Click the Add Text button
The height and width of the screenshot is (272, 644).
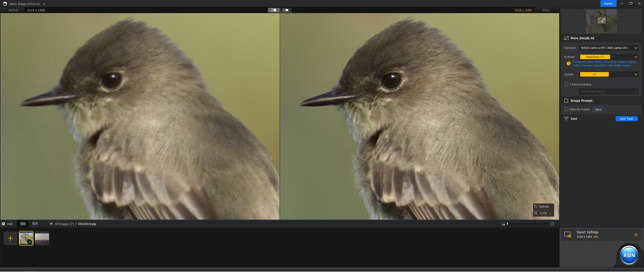[626, 119]
